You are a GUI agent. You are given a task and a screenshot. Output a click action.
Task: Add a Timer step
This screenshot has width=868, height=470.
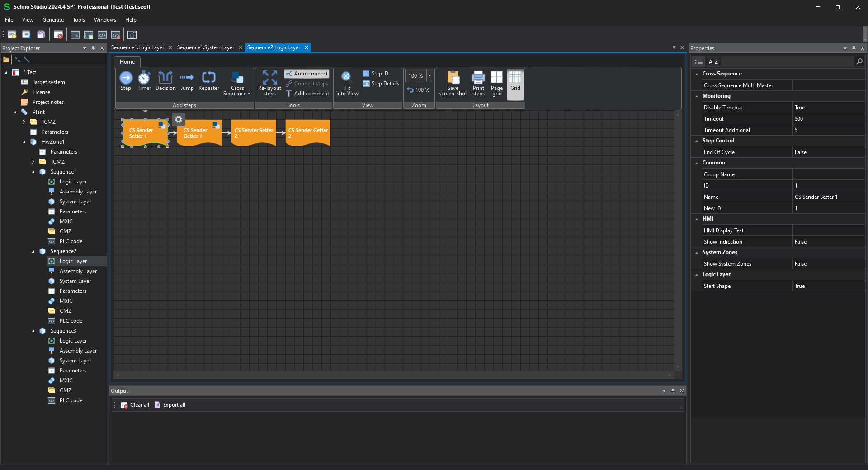(144, 81)
